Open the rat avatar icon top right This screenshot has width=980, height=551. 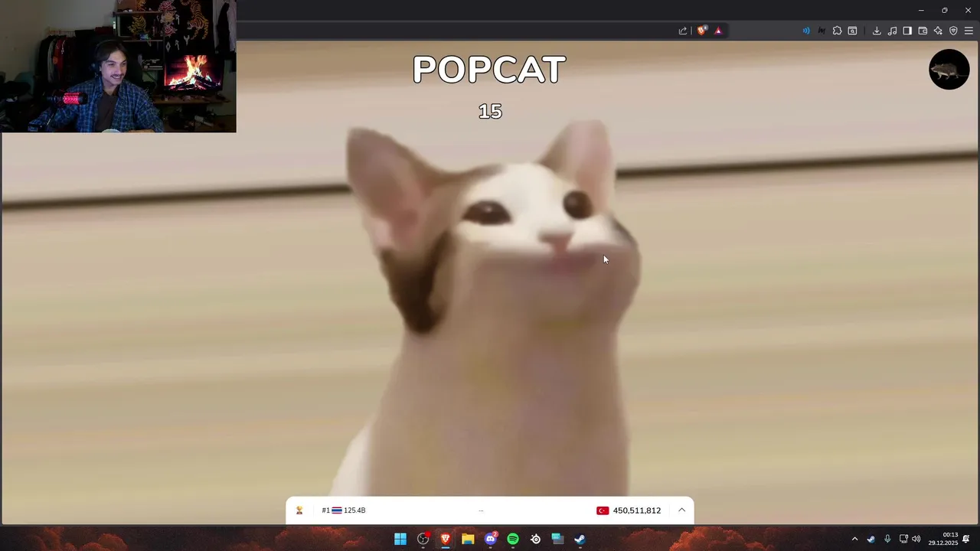click(x=949, y=70)
